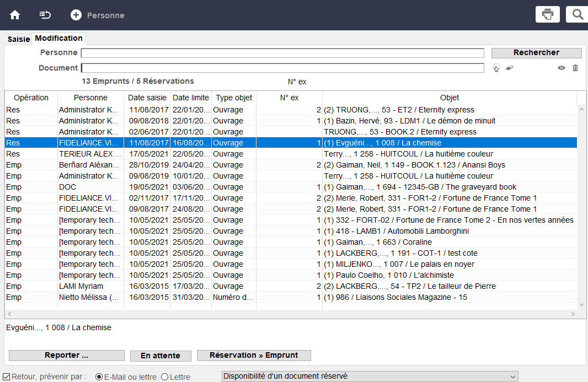588x382 pixels.
Task: Open the print icon button
Action: coord(548,15)
